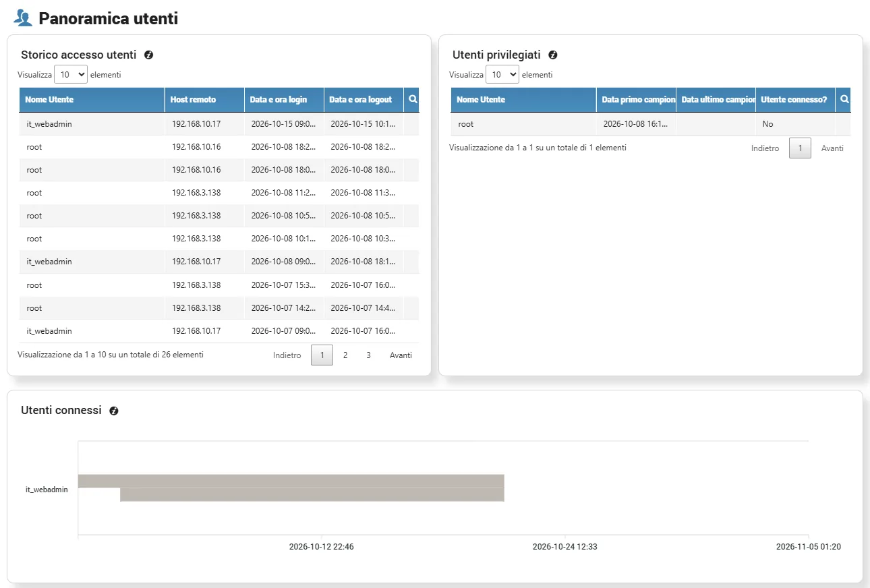Image resolution: width=870 pixels, height=588 pixels.
Task: Open the Visualizza dropdown in Utenti privilegiati
Action: pyautogui.click(x=502, y=75)
